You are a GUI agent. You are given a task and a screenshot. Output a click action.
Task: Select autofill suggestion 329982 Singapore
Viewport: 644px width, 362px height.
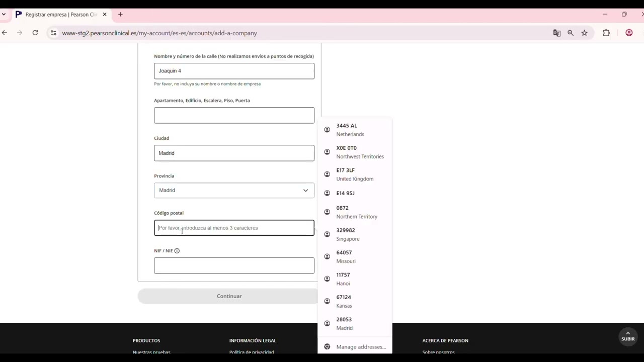[355, 234]
